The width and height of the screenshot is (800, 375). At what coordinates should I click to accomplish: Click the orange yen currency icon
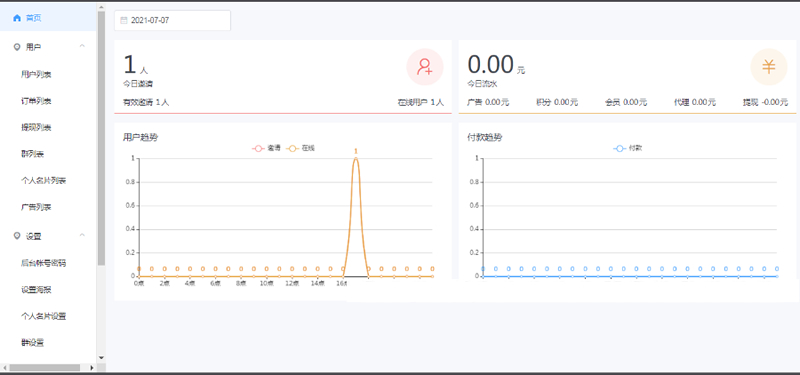coord(768,67)
